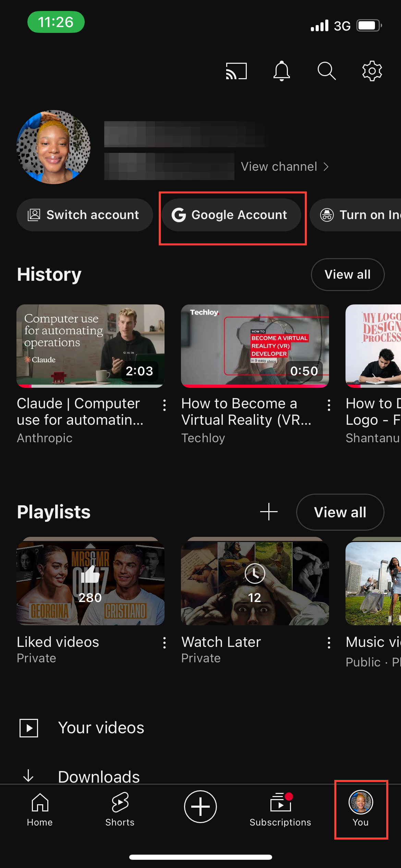The image size is (401, 868).
Task: Go to Home tab
Action: click(40, 809)
